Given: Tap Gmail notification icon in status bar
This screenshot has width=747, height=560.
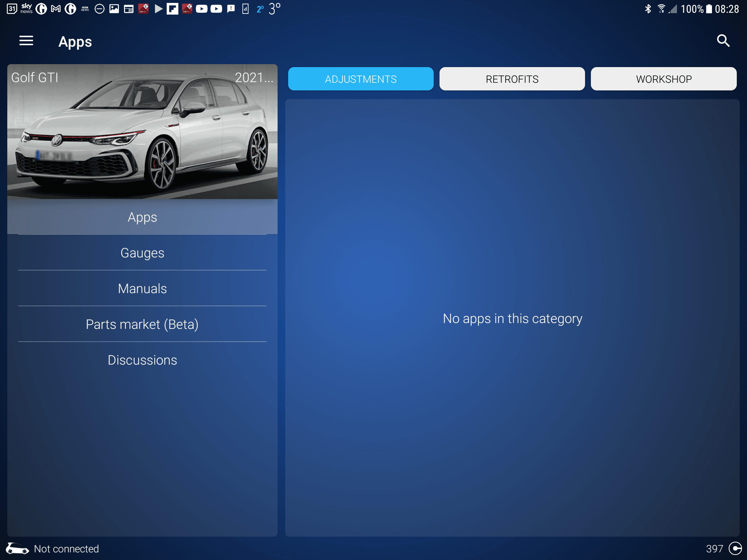Looking at the screenshot, I should click(x=56, y=9).
